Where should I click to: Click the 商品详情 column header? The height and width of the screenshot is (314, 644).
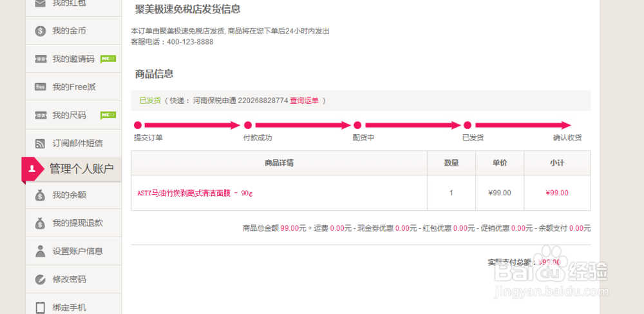[279, 163]
